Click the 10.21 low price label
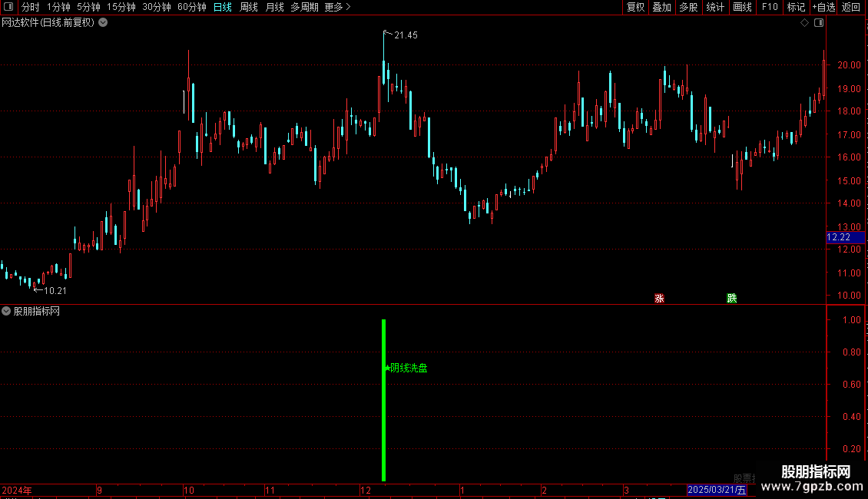Viewport: 868px width, 499px height. 55,290
